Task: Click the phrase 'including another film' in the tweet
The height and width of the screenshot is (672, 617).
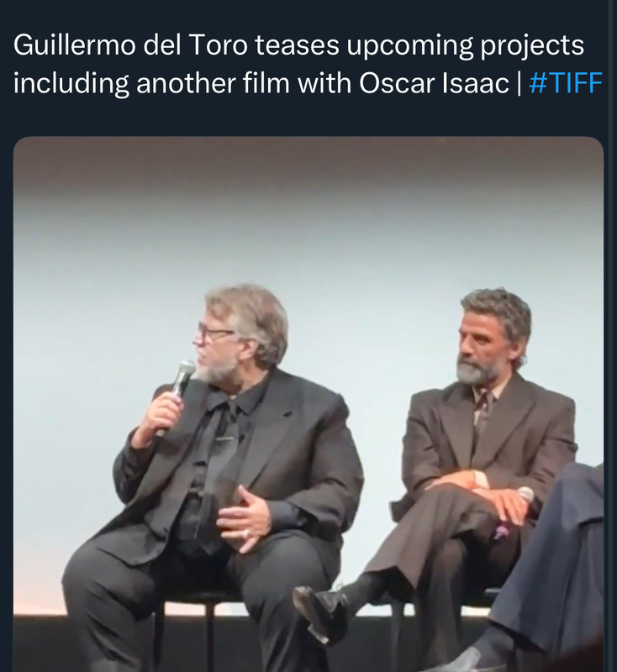Action: (x=152, y=82)
